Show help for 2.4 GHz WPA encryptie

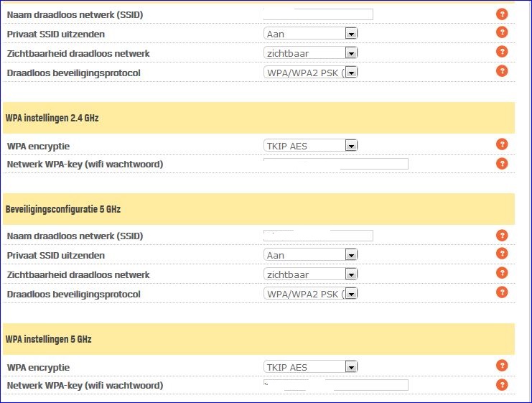502,145
